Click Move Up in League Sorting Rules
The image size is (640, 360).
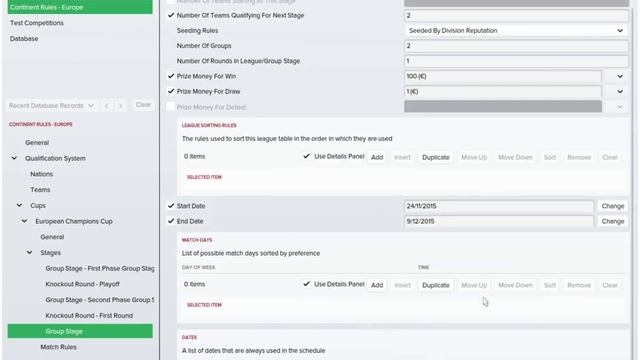474,157
